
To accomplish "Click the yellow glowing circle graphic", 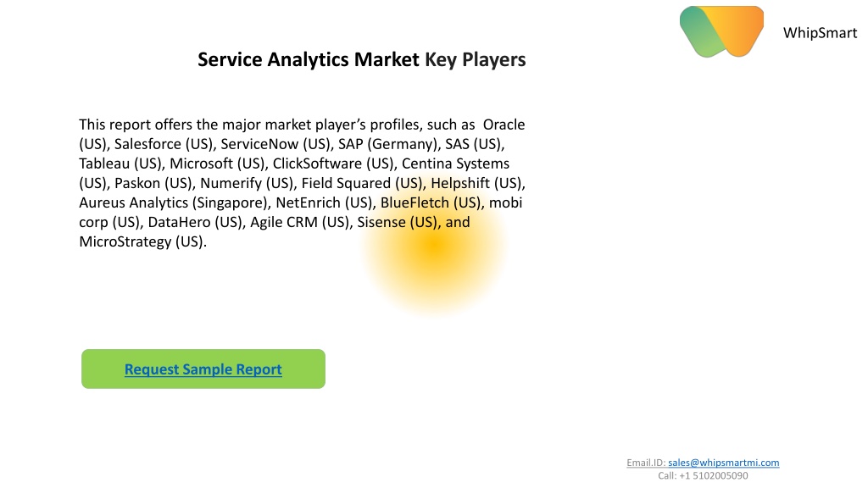I will 435,247.
